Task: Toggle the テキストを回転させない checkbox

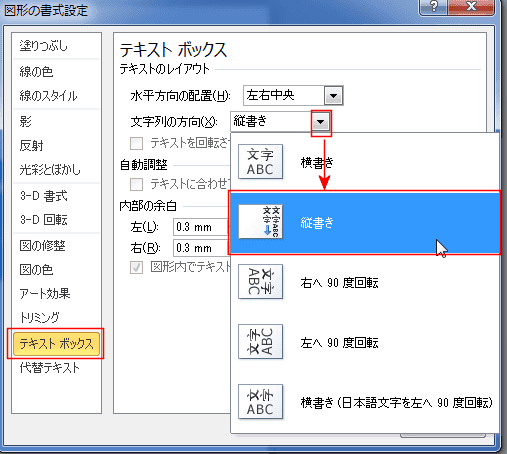Action: click(136, 143)
